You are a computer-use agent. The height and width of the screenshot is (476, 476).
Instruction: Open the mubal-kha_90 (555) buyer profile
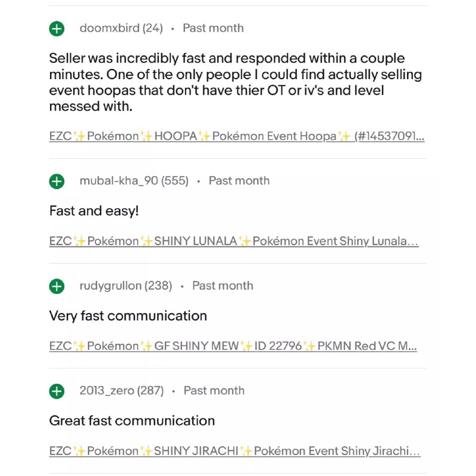(x=134, y=181)
